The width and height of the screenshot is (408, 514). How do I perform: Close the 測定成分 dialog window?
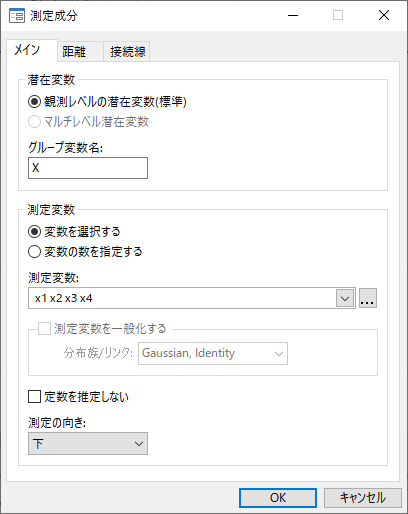tap(384, 15)
